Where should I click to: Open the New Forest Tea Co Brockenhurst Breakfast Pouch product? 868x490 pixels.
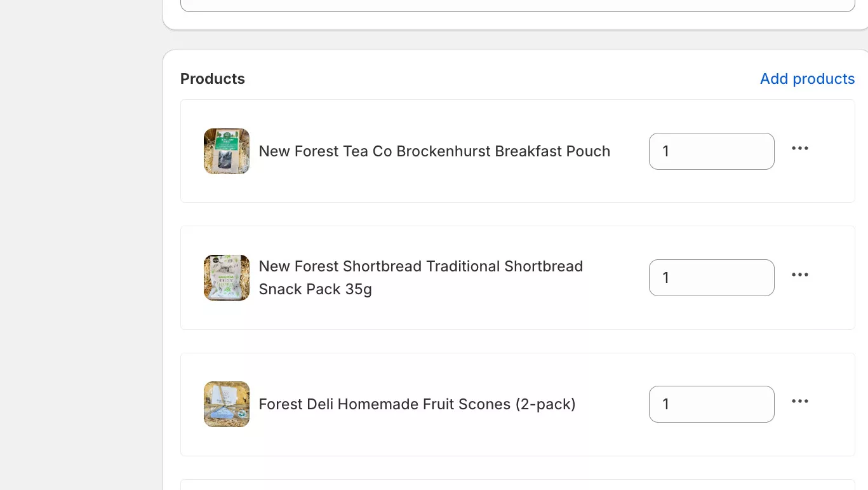[434, 151]
